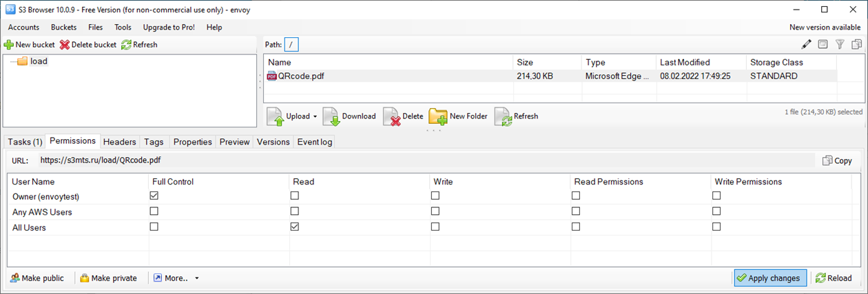Click the red Delete file icon
The width and height of the screenshot is (868, 294).
[391, 117]
